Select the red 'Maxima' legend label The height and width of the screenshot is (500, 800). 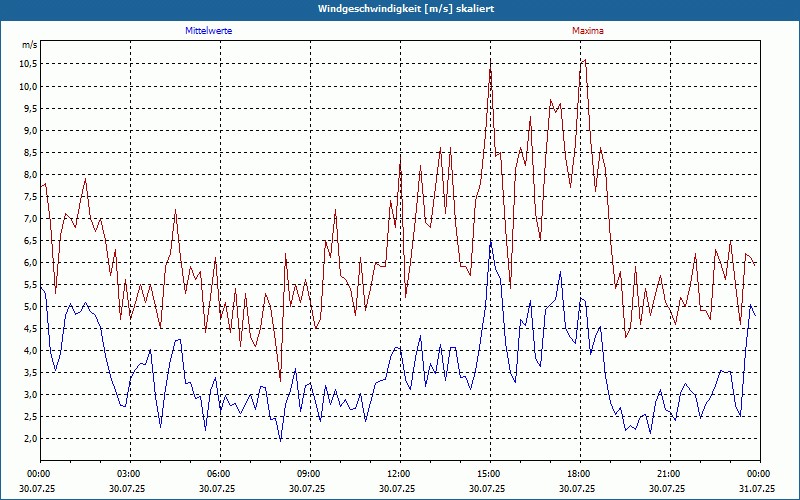tap(588, 31)
